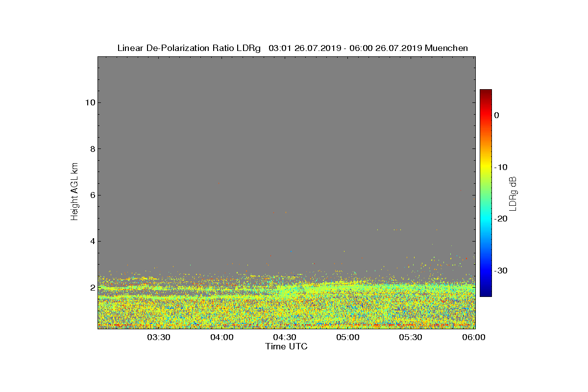
Task: Click the 06:00 time axis label
Action: pos(474,337)
